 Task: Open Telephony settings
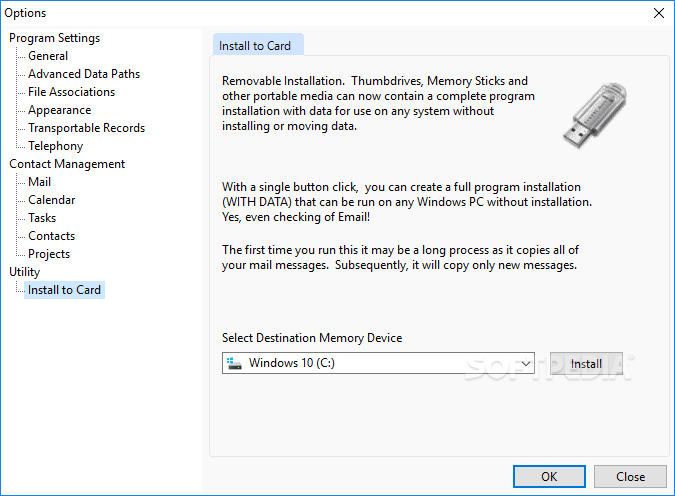point(56,146)
